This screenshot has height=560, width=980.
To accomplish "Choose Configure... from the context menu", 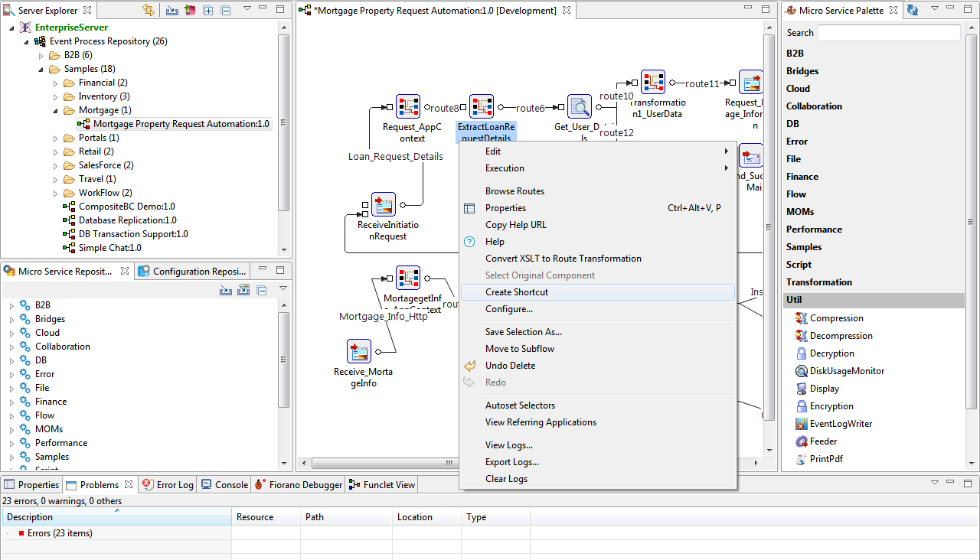I will [x=598, y=309].
